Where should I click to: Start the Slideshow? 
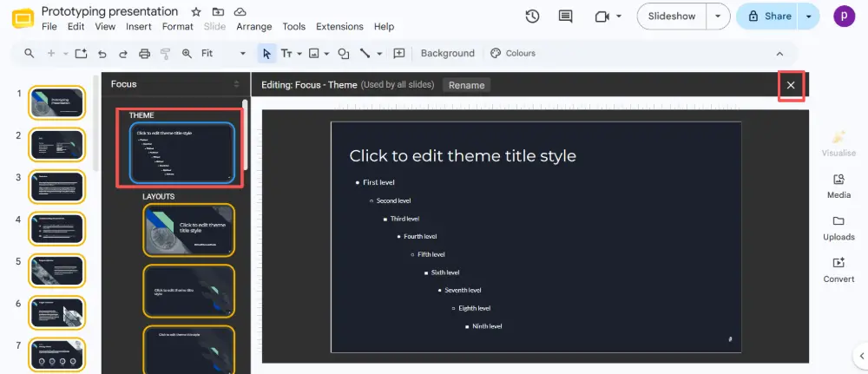point(672,16)
